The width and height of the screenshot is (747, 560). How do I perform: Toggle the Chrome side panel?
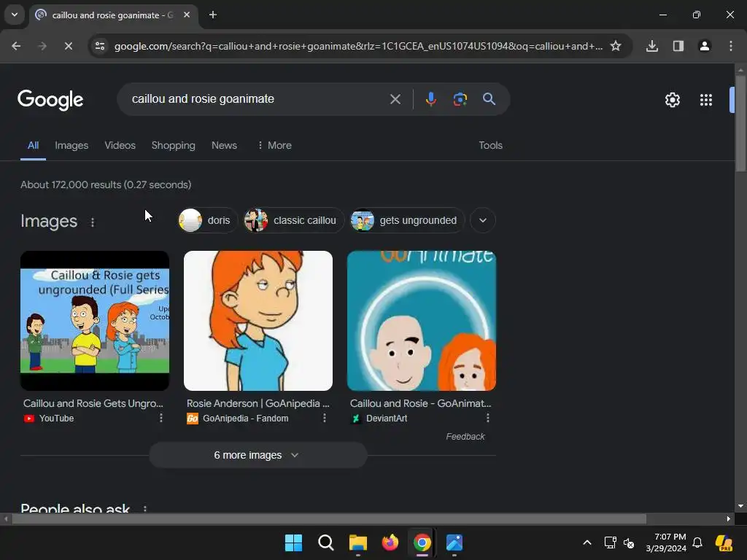point(678,46)
